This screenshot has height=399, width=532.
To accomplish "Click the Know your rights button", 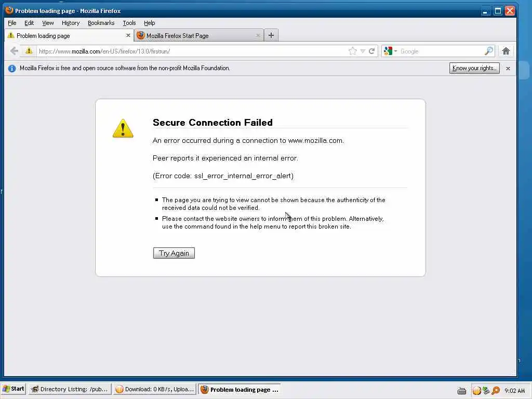I will click(x=474, y=68).
